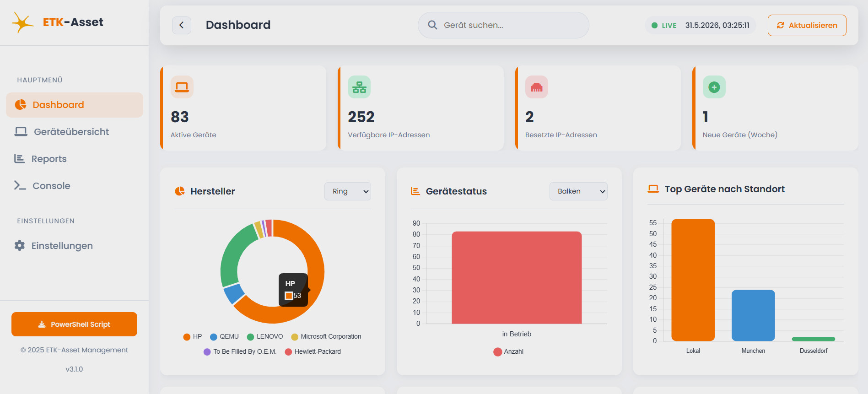868x394 pixels.
Task: Click the network icon on Verfügbare IP-Adressen card
Action: coord(359,87)
